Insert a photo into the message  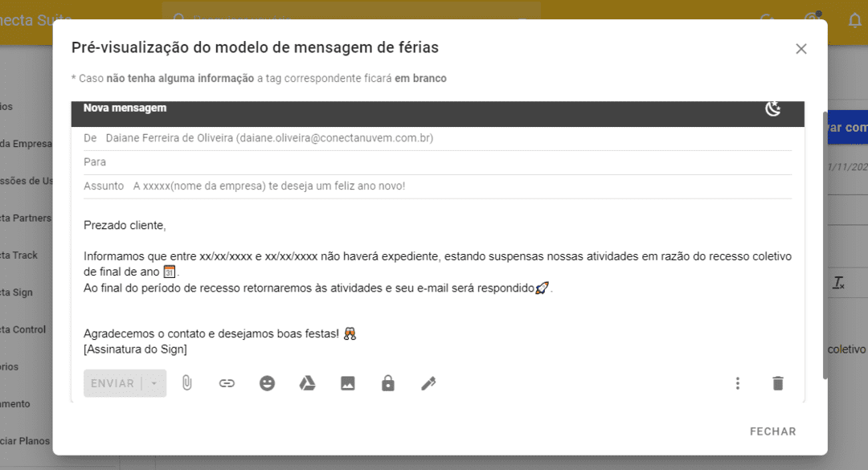click(347, 383)
